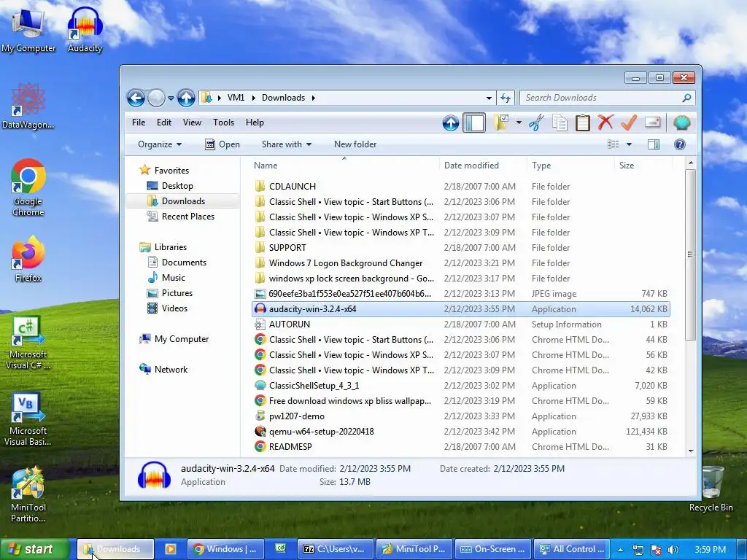Screen dimensions: 747x560
Task: Select Documents library
Action: (184, 262)
